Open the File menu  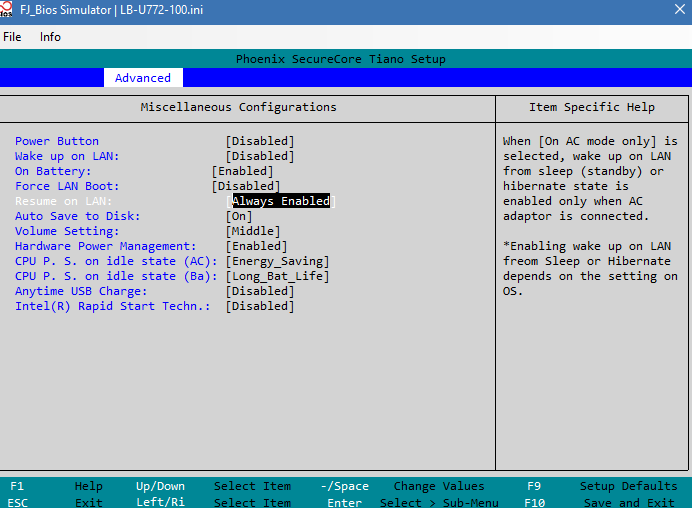(x=12, y=37)
